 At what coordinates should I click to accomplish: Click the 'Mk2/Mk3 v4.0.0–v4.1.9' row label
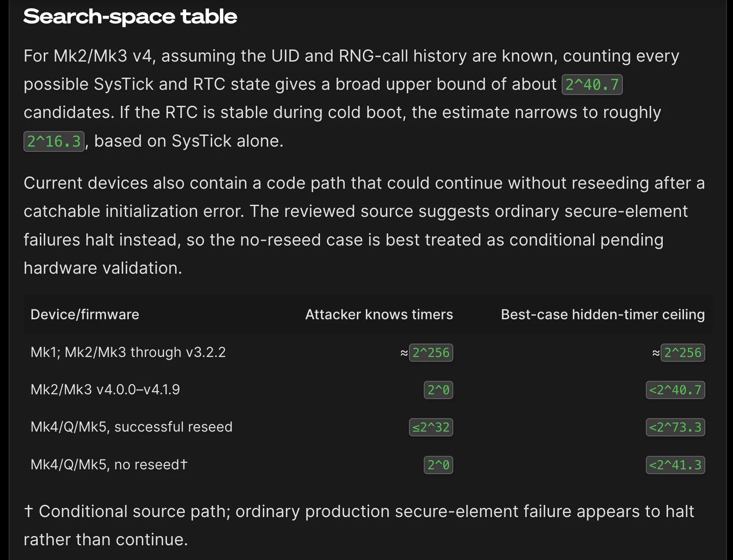[x=105, y=390]
